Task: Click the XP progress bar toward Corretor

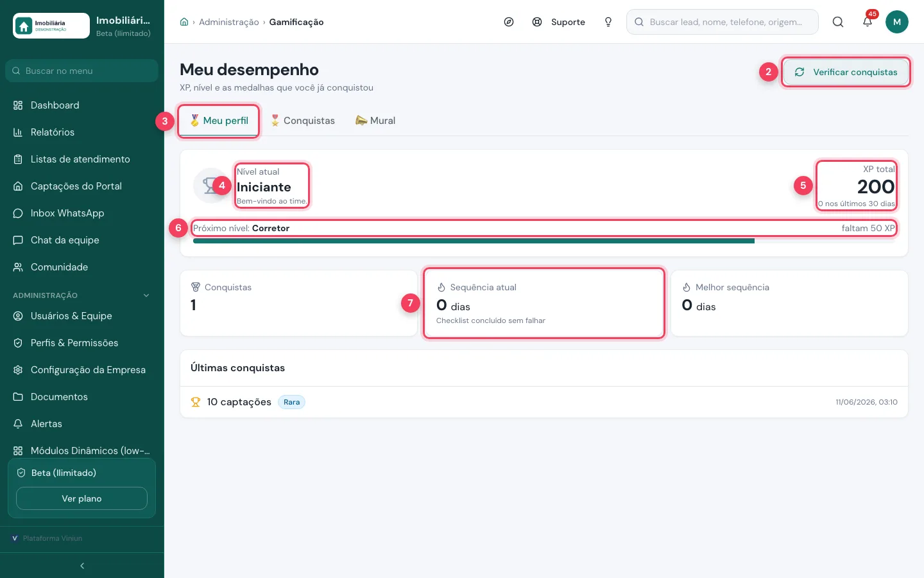Action: pyautogui.click(x=544, y=241)
